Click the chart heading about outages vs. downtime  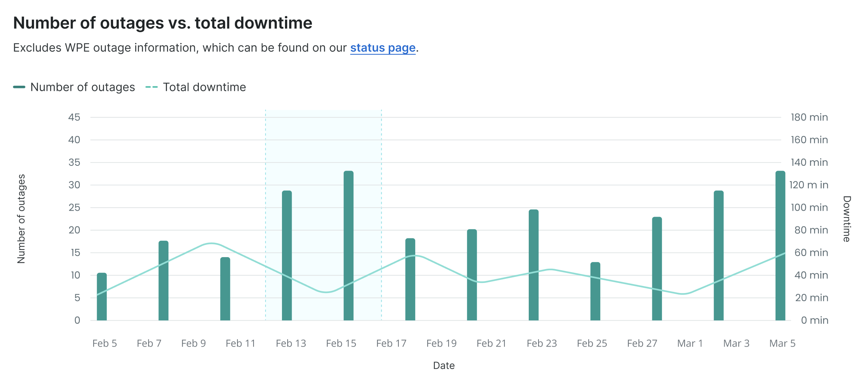click(x=163, y=23)
